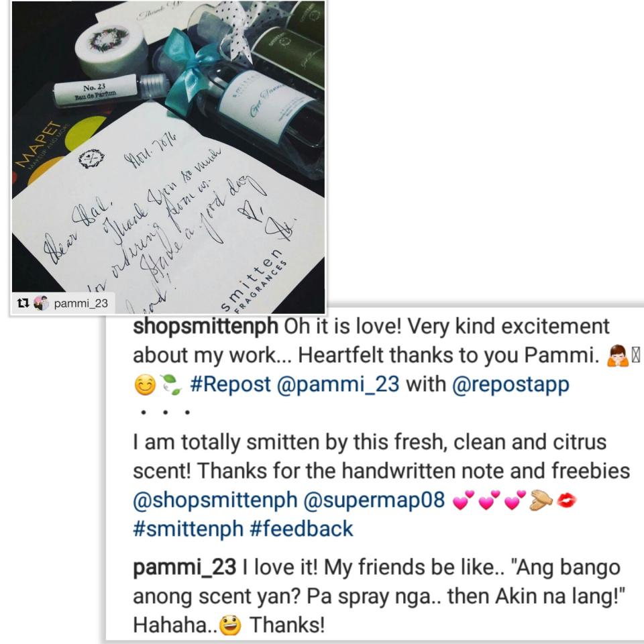
Task: Click the pammi_23 username tag on photo
Action: (x=81, y=303)
